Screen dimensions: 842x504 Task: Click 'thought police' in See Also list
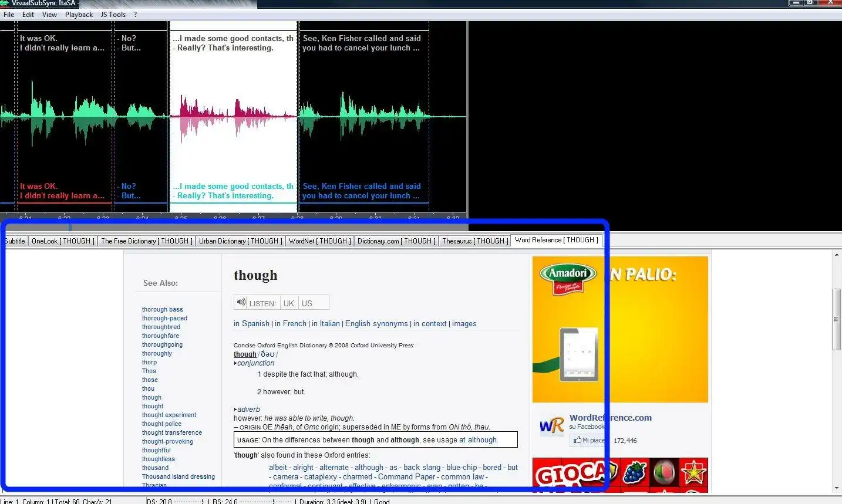pyautogui.click(x=161, y=424)
